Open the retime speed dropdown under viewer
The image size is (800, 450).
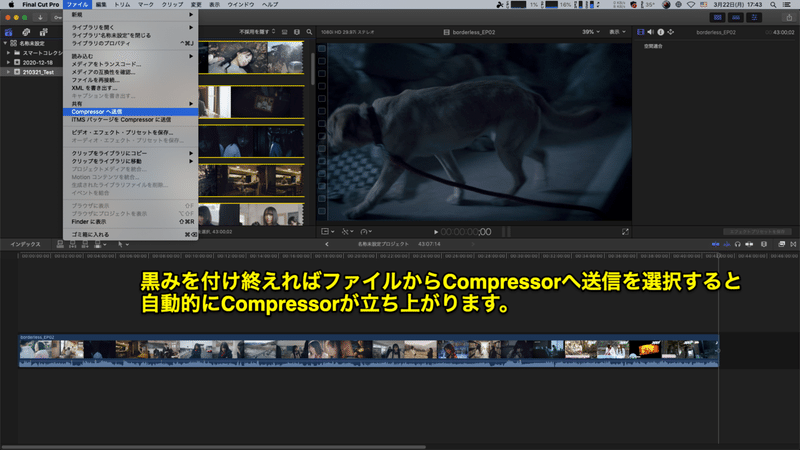(x=366, y=232)
